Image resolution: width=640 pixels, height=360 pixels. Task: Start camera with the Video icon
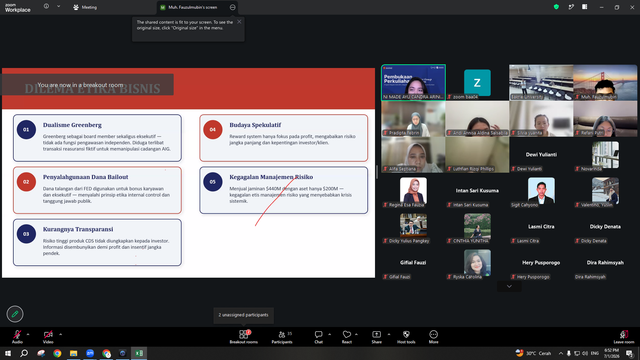[48, 335]
